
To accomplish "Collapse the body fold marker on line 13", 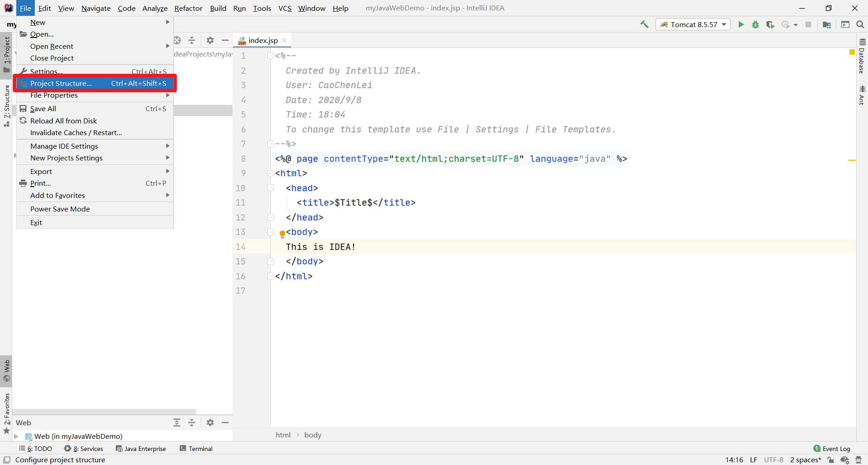I will (x=270, y=232).
